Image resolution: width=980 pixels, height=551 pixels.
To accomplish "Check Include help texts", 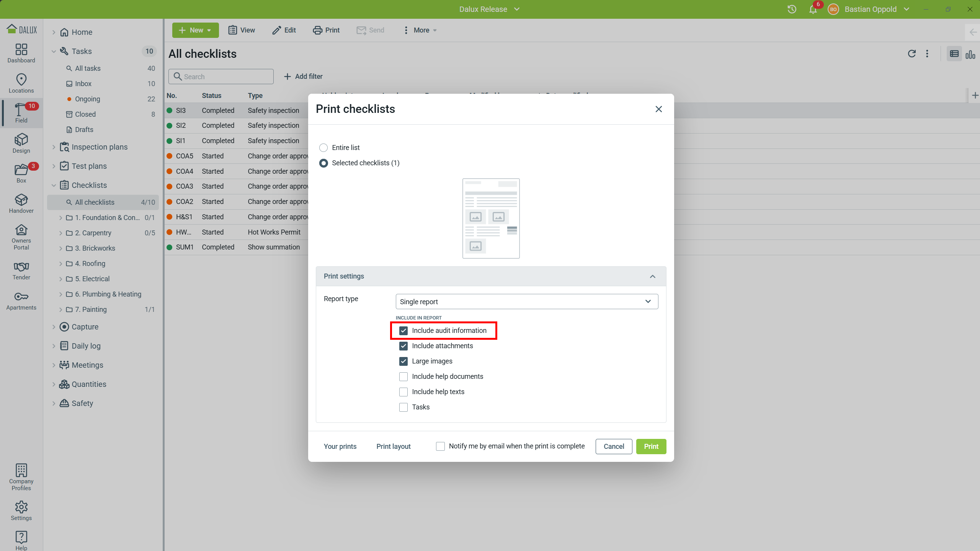I will [403, 392].
